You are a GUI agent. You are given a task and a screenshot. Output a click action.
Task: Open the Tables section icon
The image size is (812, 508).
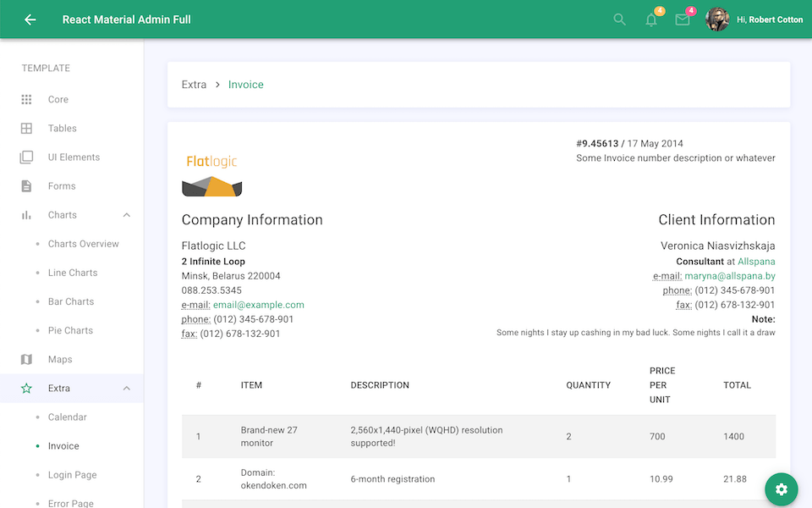point(26,128)
